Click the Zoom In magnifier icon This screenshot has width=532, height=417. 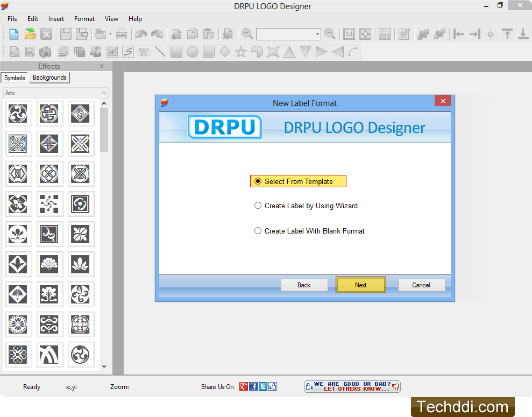tap(247, 34)
